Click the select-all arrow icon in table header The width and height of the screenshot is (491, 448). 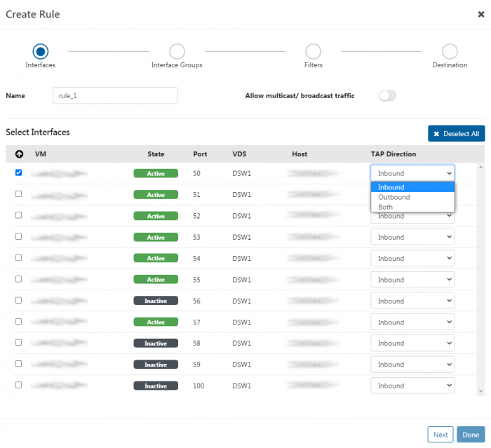(x=18, y=154)
